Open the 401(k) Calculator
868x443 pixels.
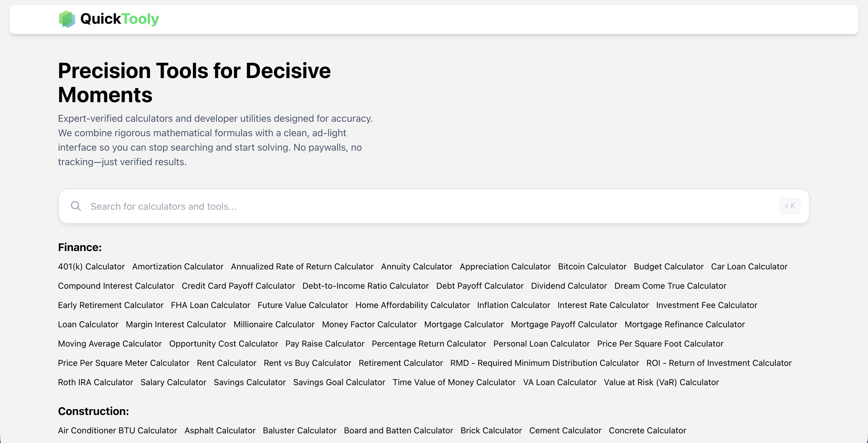(x=91, y=266)
